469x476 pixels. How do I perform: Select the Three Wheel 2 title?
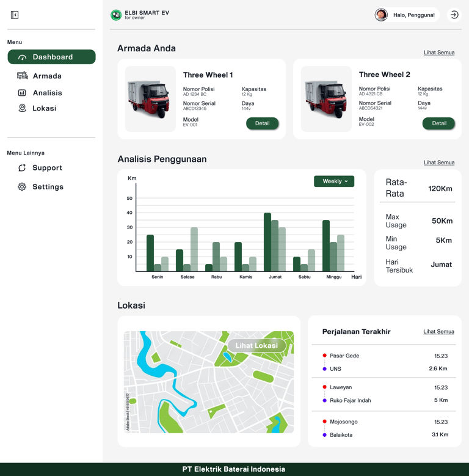point(384,75)
